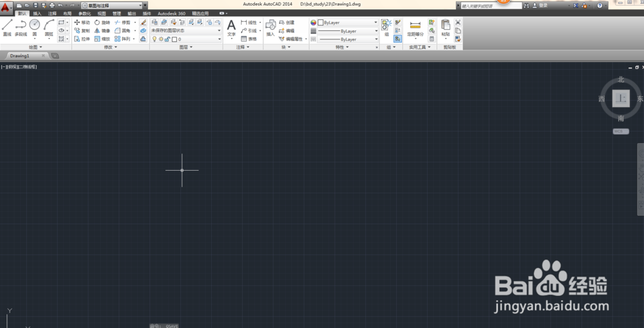Click the 登录 sign-in button
This screenshot has width=644, height=328.
point(540,5)
